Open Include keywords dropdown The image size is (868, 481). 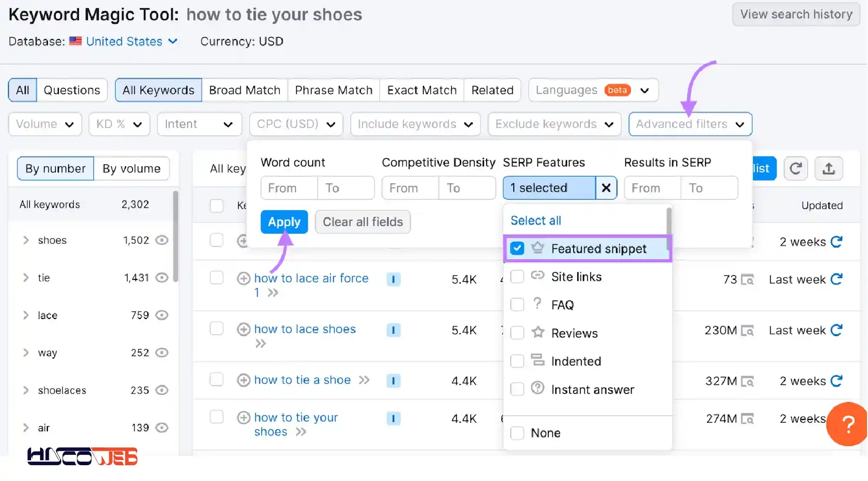point(415,124)
